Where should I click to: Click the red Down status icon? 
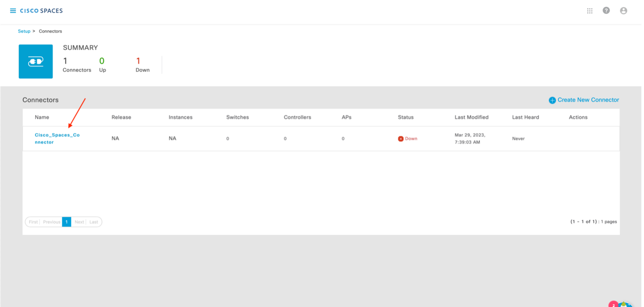(x=401, y=139)
